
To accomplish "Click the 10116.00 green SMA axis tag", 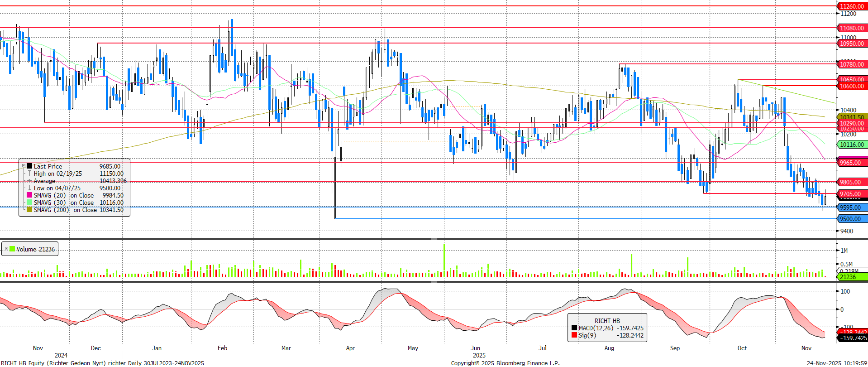I will (851, 145).
